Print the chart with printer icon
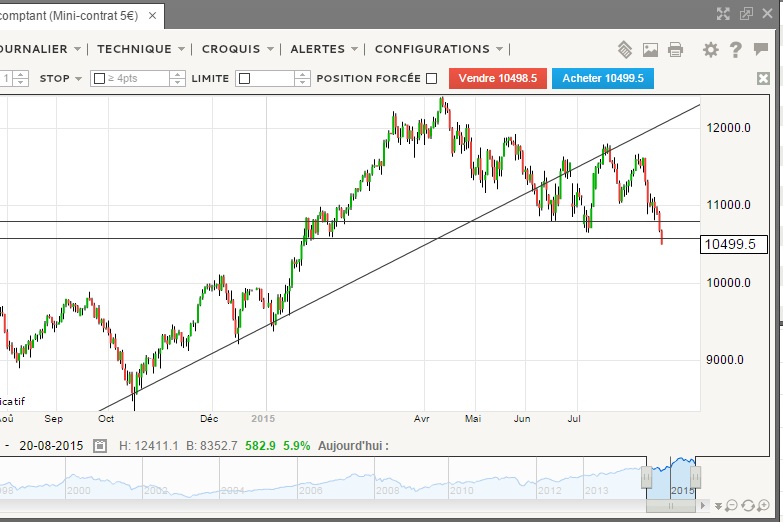This screenshot has width=783, height=522. (x=676, y=49)
